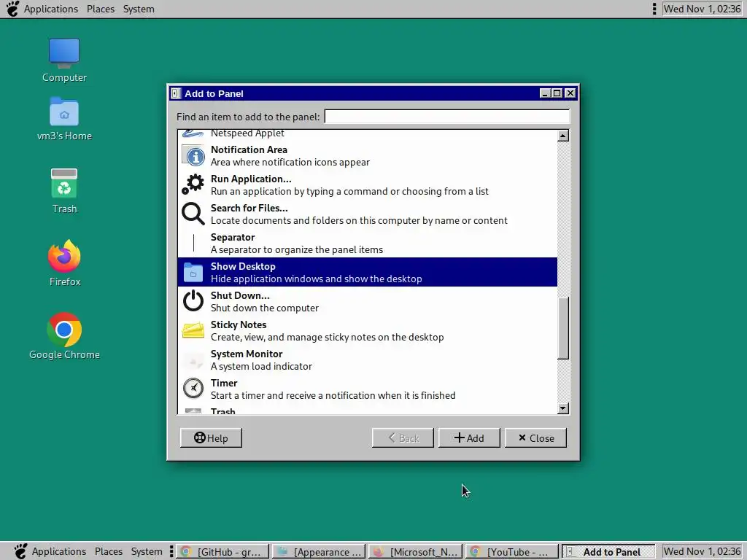Click the top panel grip handle dots
Image resolution: width=747 pixels, height=560 pixels.
pyautogui.click(x=654, y=9)
